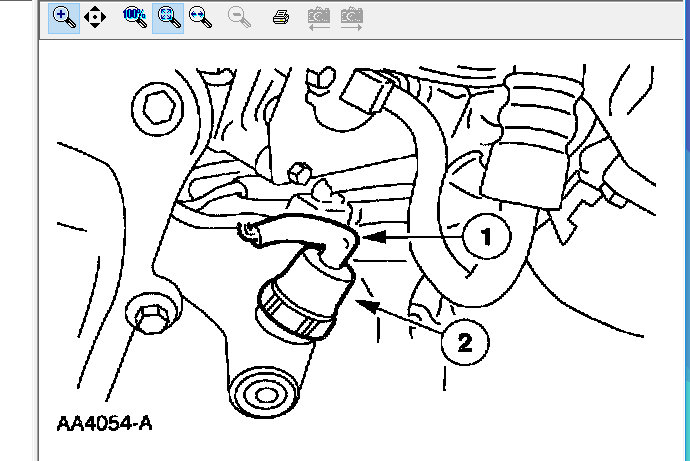
Task: Print the diagram with printer icon
Action: pyautogui.click(x=281, y=18)
